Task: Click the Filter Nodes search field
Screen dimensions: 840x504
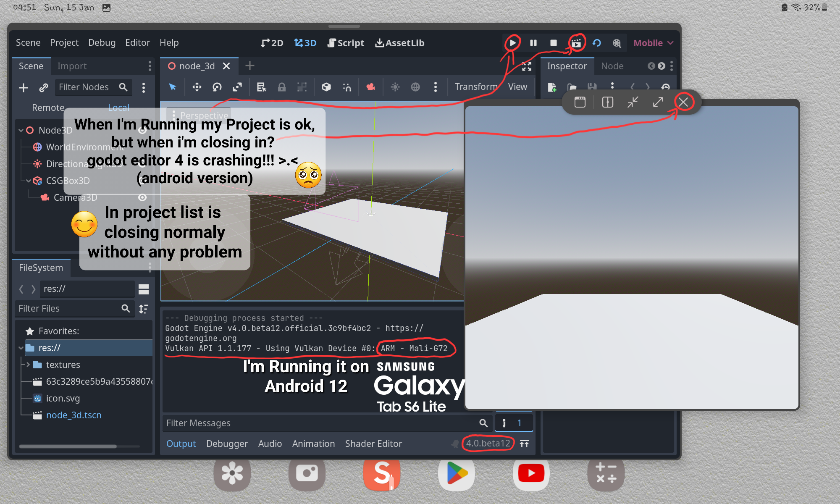Action: [x=93, y=87]
